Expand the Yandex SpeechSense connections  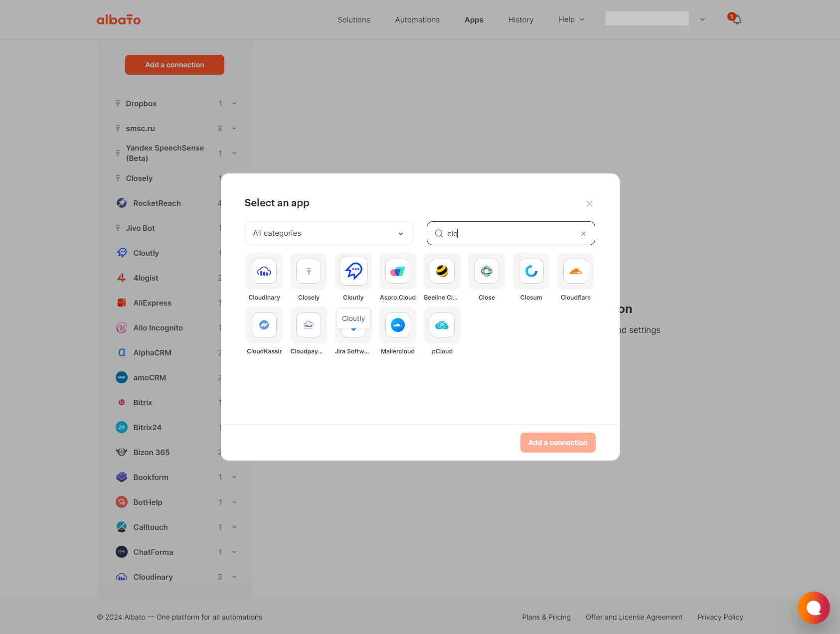click(x=234, y=154)
